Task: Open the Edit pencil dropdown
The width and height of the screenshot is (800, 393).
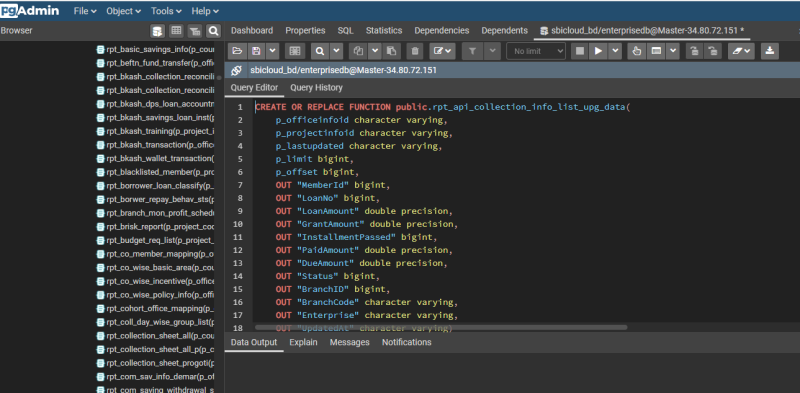Action: (x=442, y=51)
